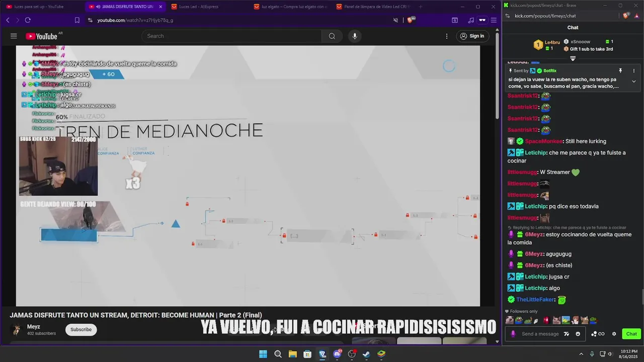Open the YouTube hamburger guide menu
Viewport: 644px width, 362px height.
[x=14, y=36]
